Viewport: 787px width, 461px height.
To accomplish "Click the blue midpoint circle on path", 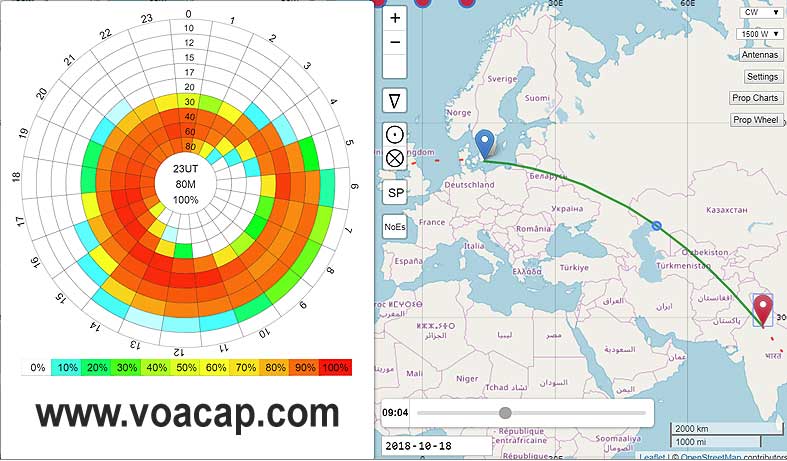I will tap(656, 225).
